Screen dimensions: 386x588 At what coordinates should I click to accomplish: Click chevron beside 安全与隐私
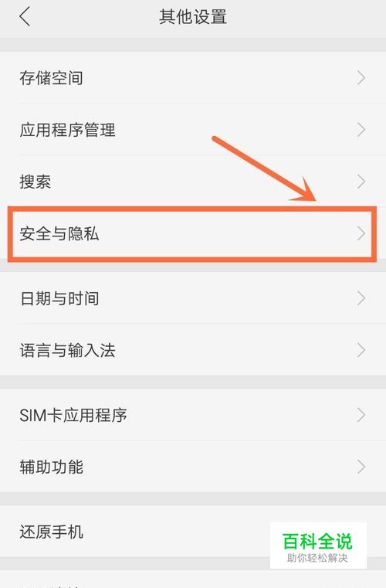point(361,233)
